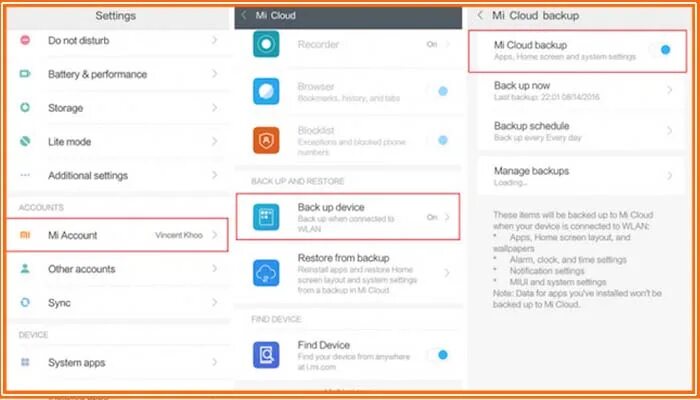Open Sync via its chevron
This screenshot has width=700, height=400.
coord(215,303)
